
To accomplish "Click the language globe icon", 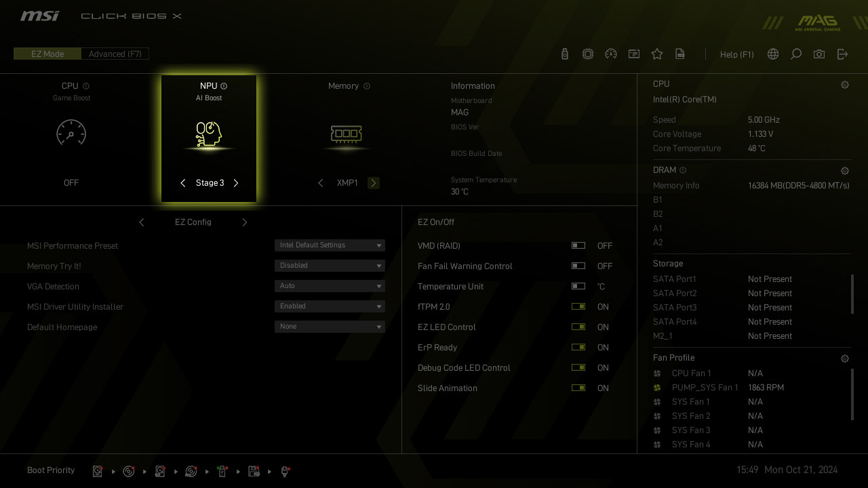I will [x=773, y=54].
